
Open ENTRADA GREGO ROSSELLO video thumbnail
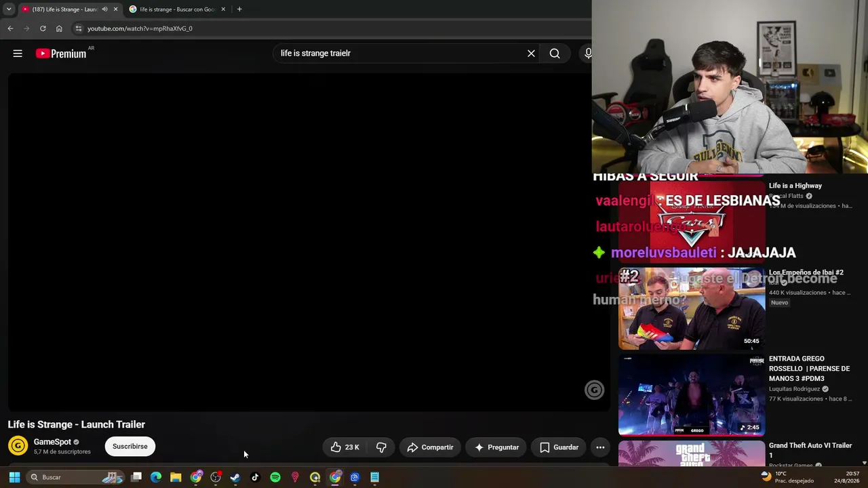[x=692, y=395]
